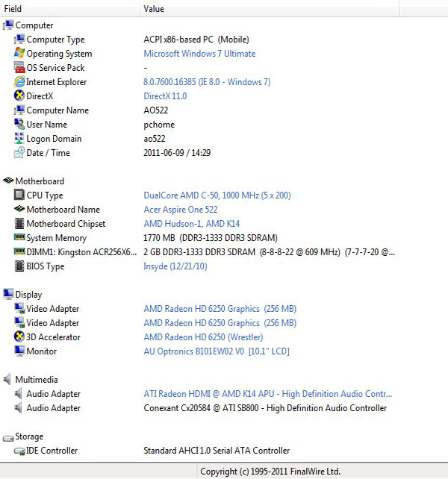Click the Conexant Audio Adapter speaker icon
448x479 pixels.
(19, 407)
